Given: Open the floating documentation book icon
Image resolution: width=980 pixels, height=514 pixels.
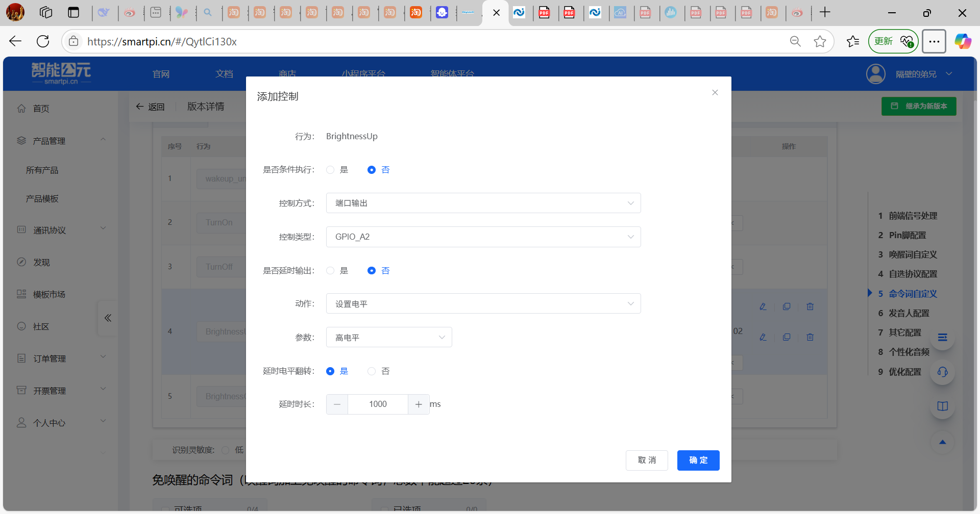Looking at the screenshot, I should (942, 406).
